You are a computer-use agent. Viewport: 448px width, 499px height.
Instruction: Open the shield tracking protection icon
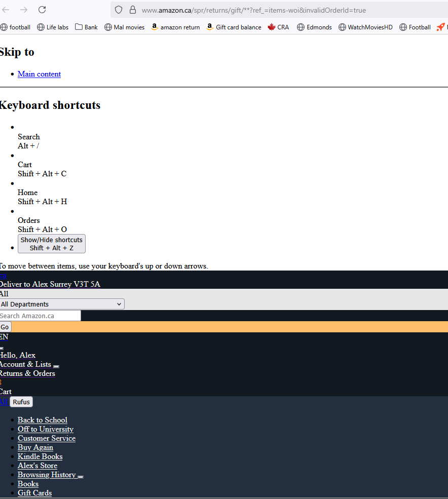[119, 10]
